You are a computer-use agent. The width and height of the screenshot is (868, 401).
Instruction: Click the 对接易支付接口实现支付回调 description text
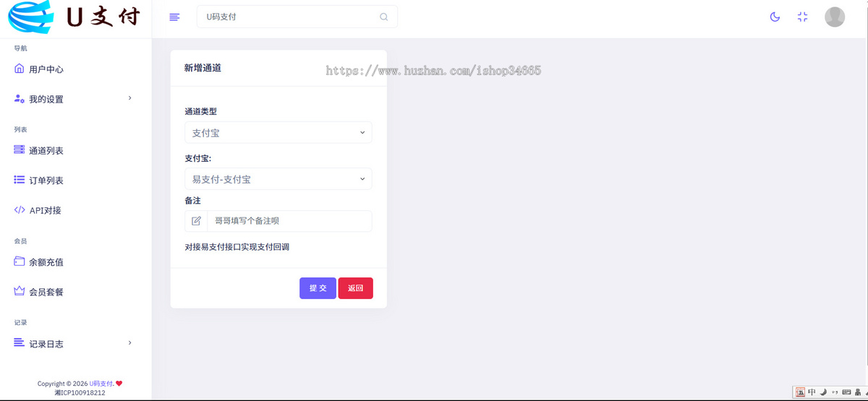237,247
